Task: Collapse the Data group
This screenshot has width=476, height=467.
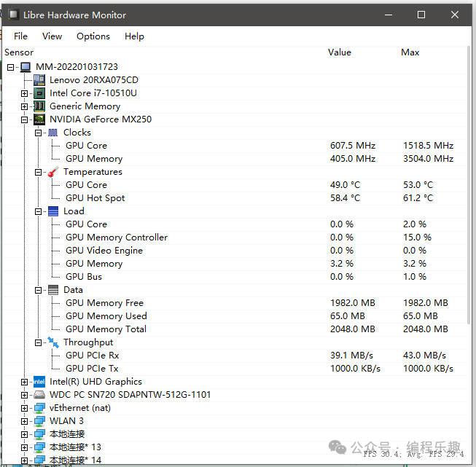Action: click(x=38, y=290)
